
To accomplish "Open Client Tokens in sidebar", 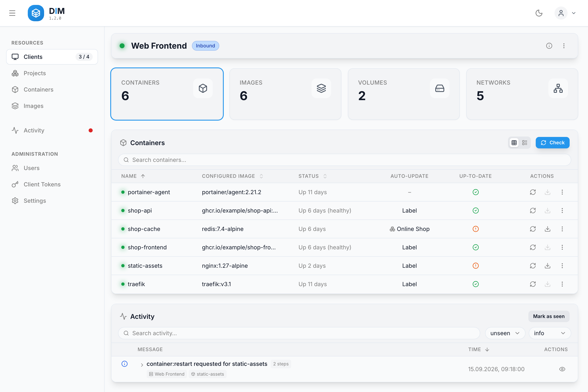I will (52, 184).
